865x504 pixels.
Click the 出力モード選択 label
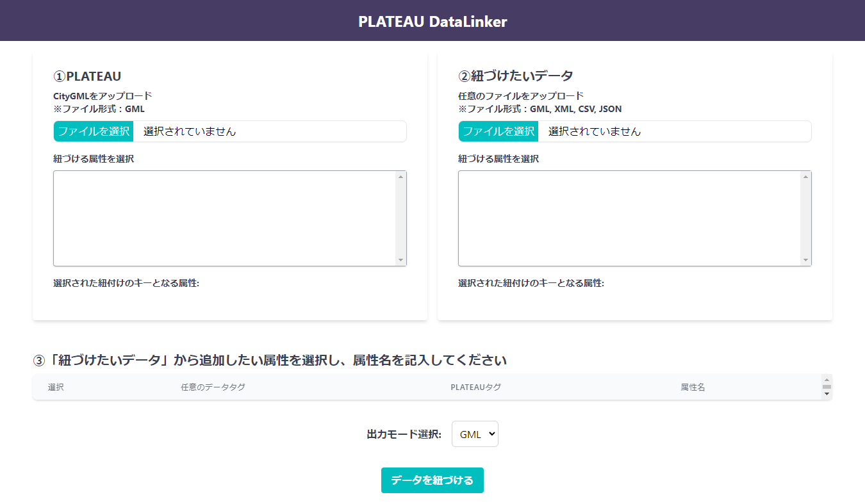[x=404, y=434]
